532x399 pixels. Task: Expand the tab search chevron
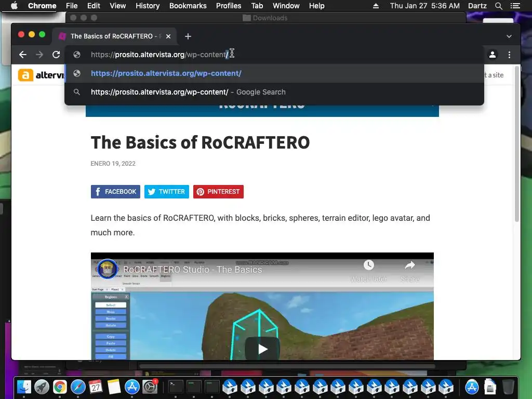tap(509, 36)
